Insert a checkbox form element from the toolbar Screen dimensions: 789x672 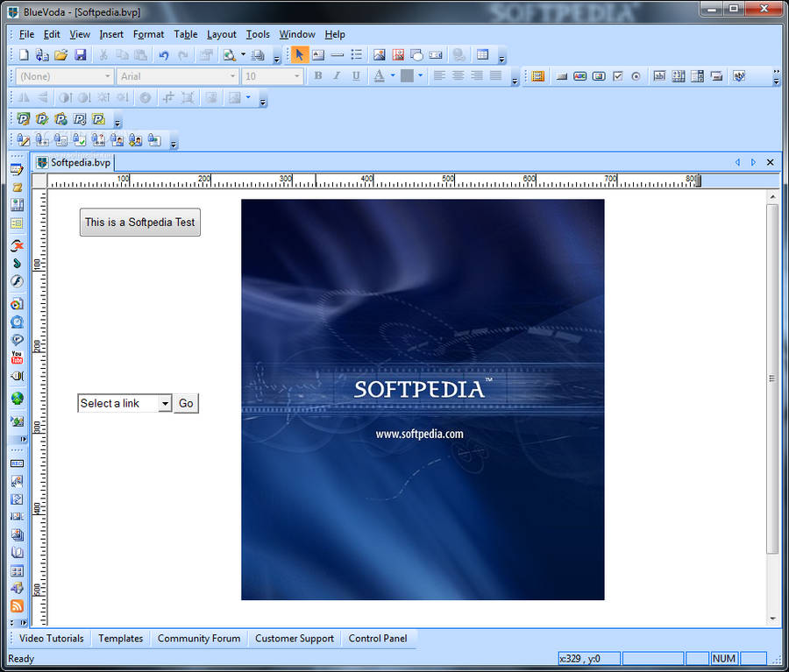pyautogui.click(x=617, y=76)
